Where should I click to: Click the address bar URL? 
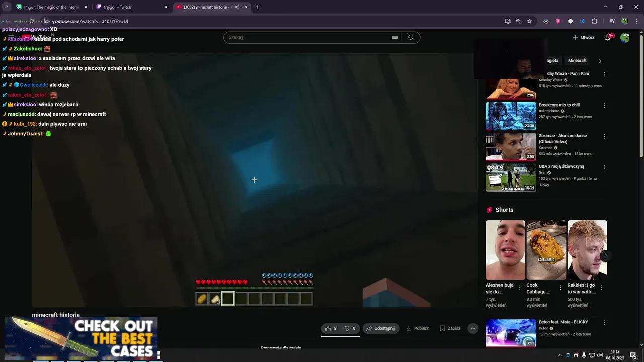coord(90,21)
